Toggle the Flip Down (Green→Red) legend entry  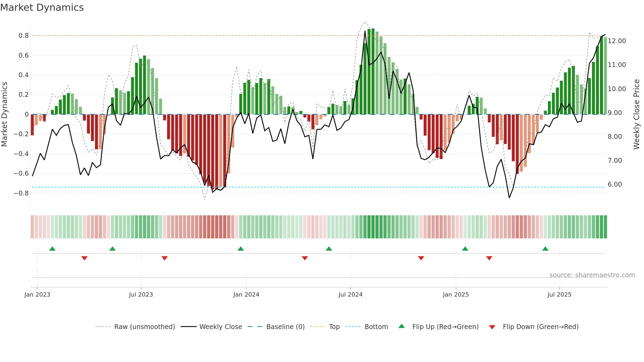point(534,327)
